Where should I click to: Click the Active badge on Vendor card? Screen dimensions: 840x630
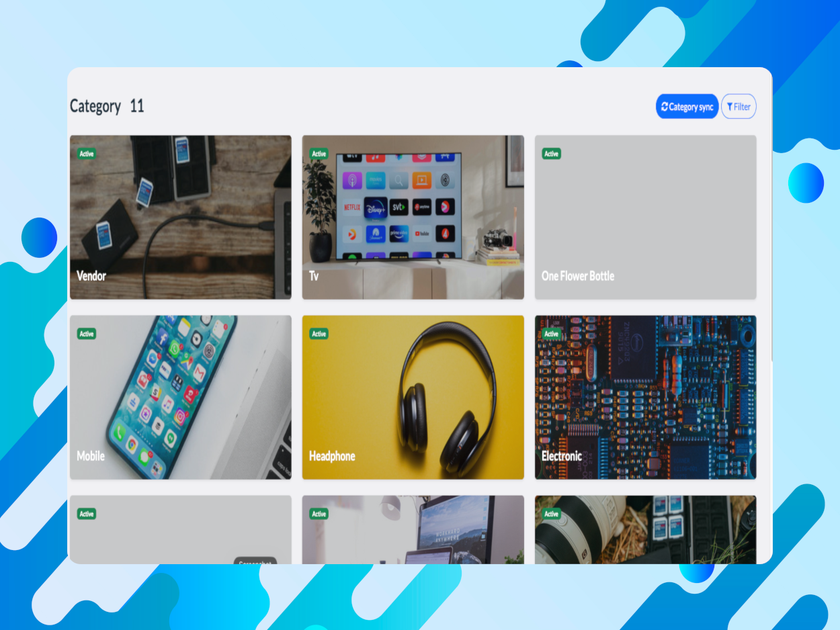point(87,154)
